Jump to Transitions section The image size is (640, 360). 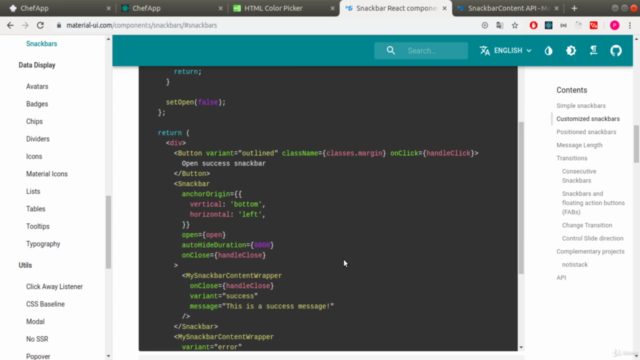coord(572,158)
